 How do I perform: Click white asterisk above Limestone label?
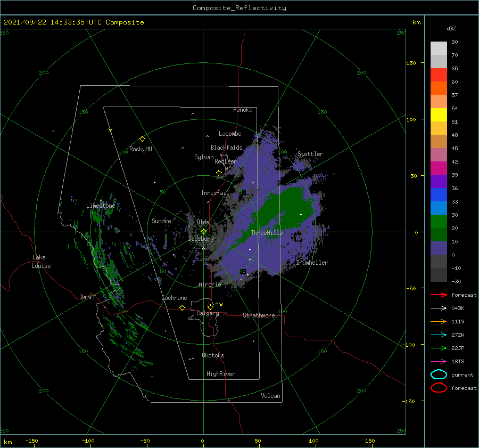coord(101,201)
